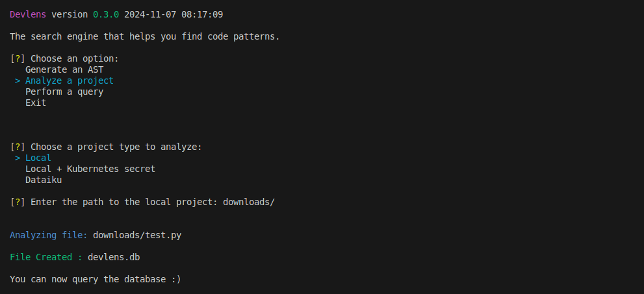Screen dimensions: 644x294
Task: Pick the Local project type
Action: (x=38, y=158)
